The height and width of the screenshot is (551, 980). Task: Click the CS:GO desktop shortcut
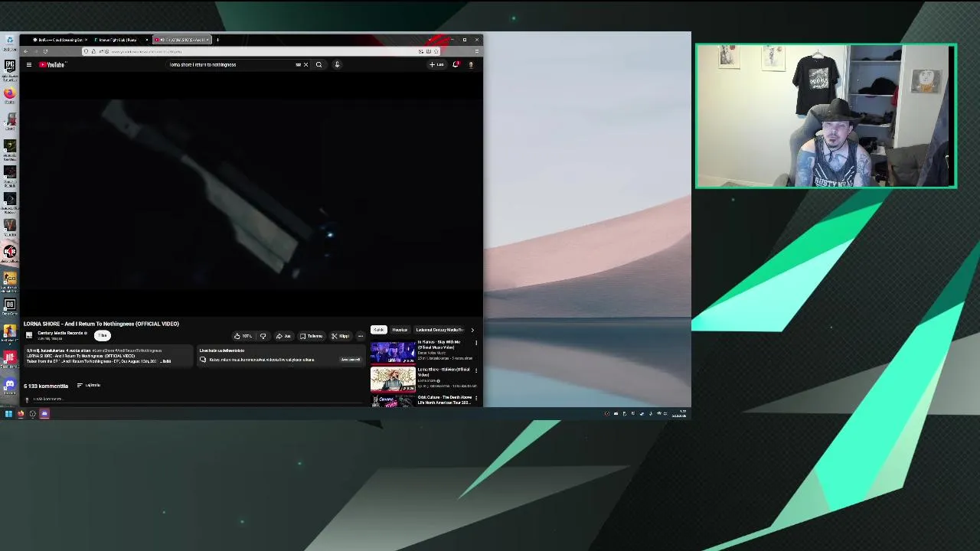click(x=10, y=279)
